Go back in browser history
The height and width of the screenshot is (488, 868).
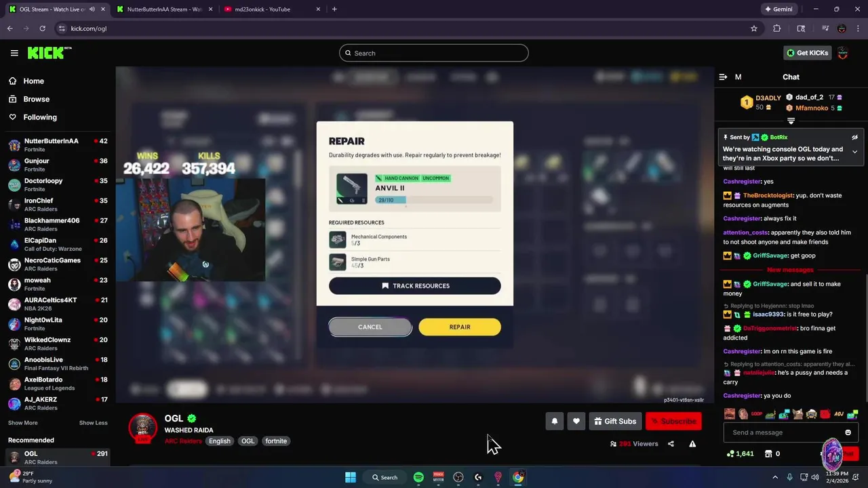10,28
